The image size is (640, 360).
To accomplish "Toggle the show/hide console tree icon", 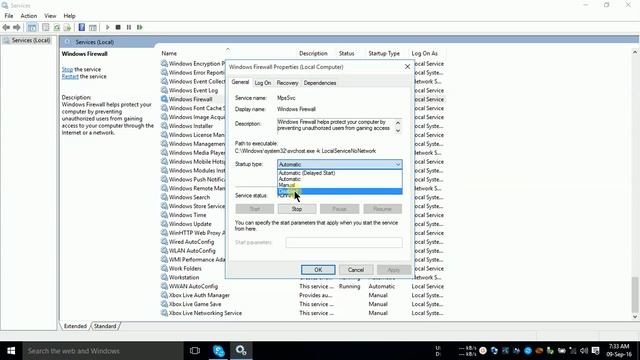I will coord(32,27).
